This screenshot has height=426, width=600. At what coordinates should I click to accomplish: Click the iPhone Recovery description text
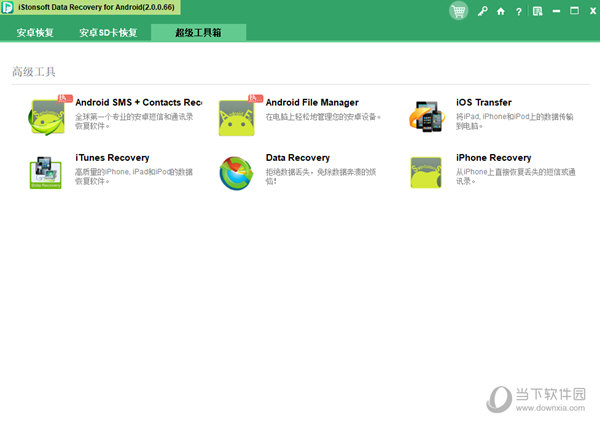click(x=515, y=176)
